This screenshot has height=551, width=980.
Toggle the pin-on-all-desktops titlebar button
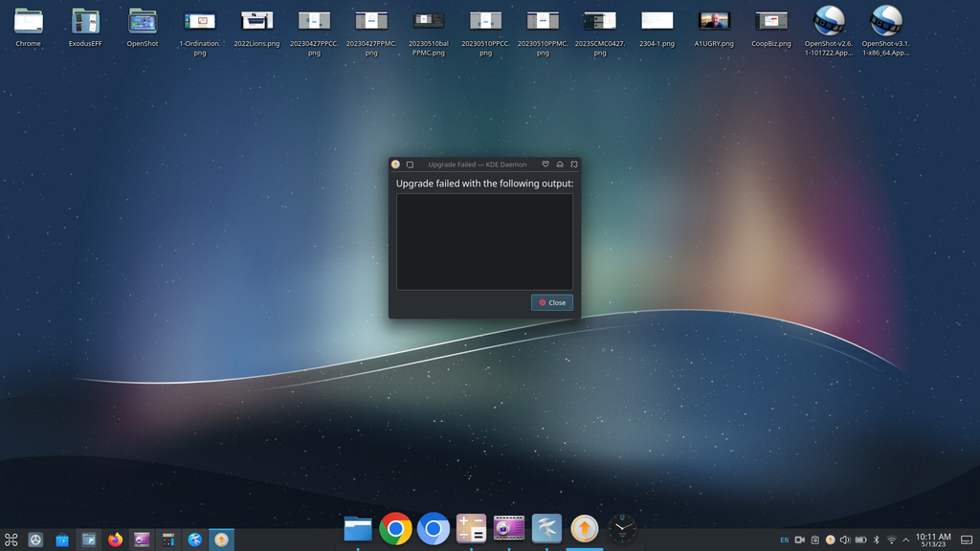(410, 165)
